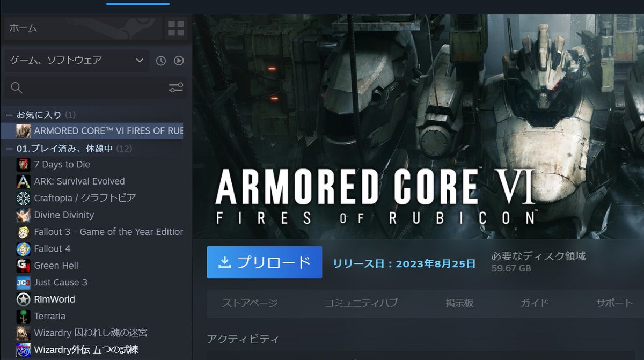Open the ホーム library home button
Screen dimensions: 644x360
coord(83,28)
